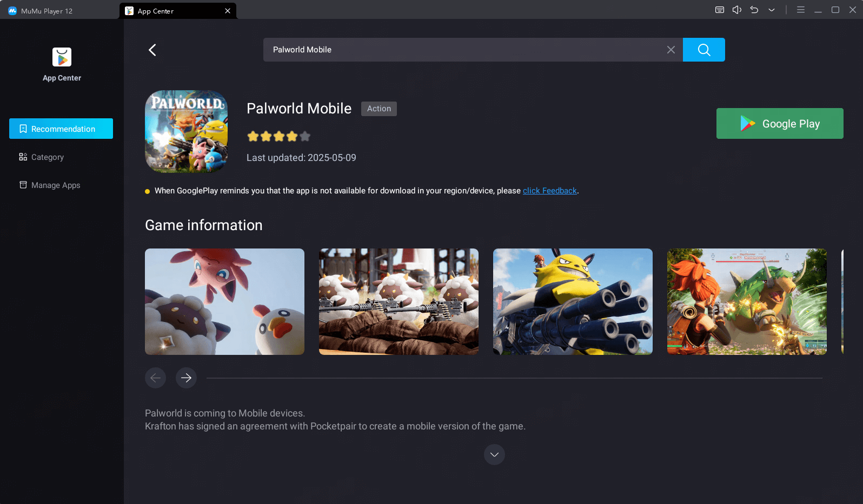Click the Last updated: 2025-05-09 text
Screen dimensions: 863x504
tap(301, 158)
